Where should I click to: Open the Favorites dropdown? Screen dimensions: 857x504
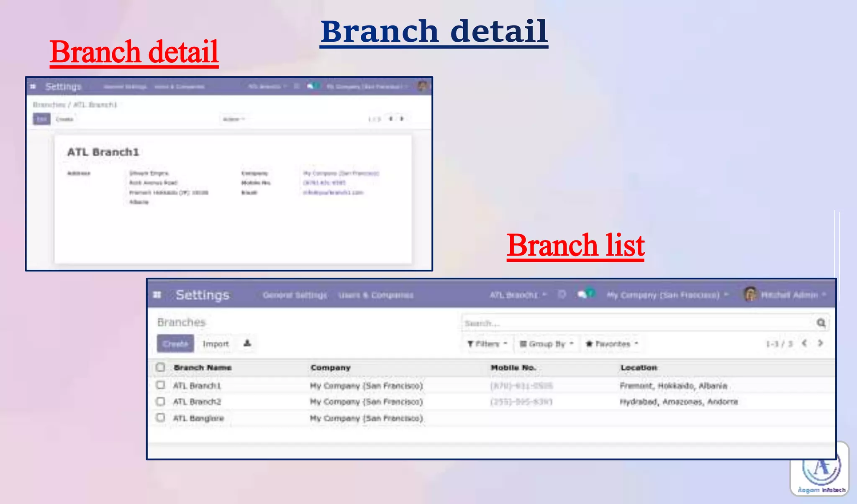[x=612, y=344]
